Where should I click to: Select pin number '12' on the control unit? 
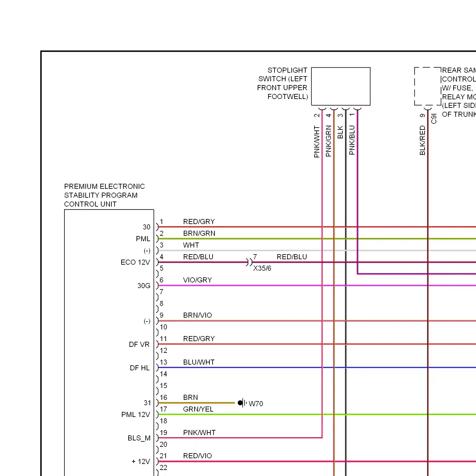point(163,350)
